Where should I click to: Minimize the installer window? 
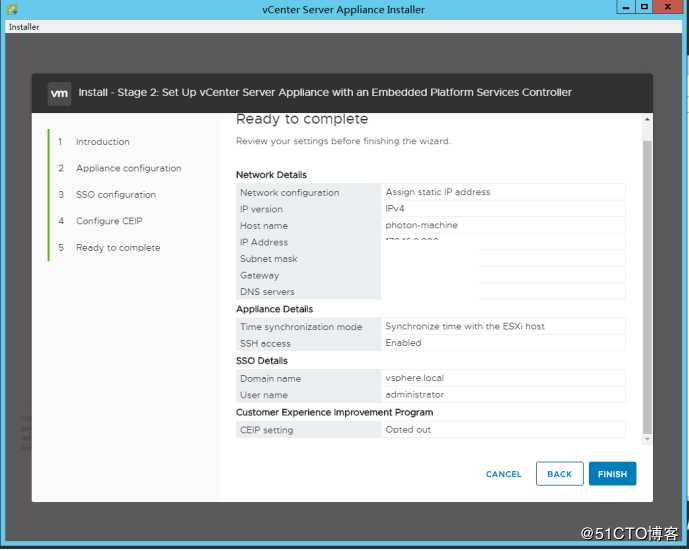click(x=626, y=7)
